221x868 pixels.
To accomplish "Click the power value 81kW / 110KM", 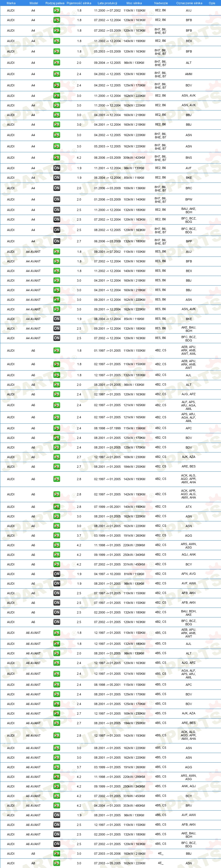I will click(x=134, y=574).
